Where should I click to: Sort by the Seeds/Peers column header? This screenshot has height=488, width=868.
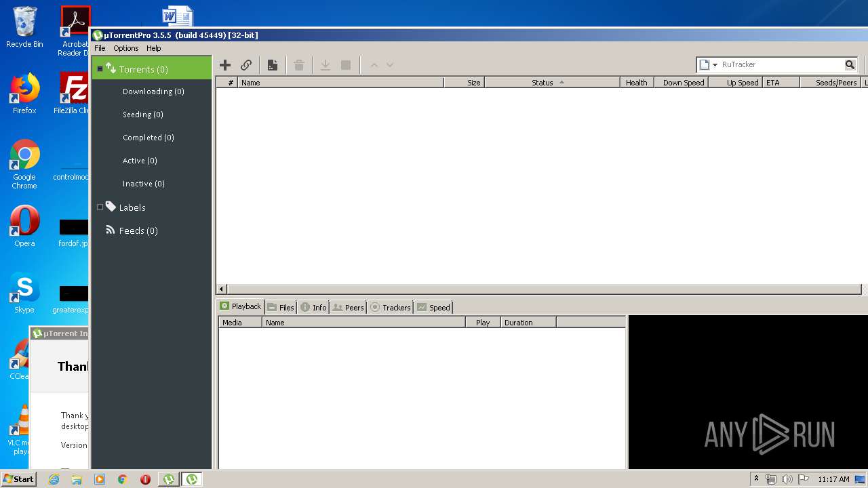831,83
